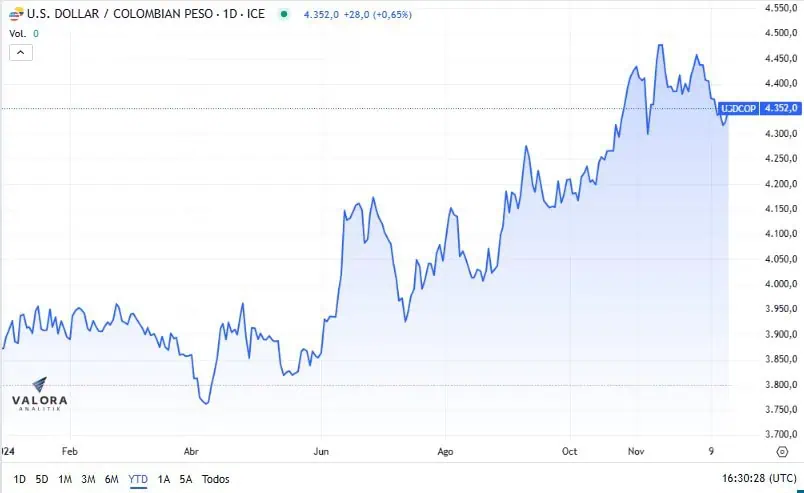Open chart settings gear icon
The image size is (804, 493).
click(782, 451)
